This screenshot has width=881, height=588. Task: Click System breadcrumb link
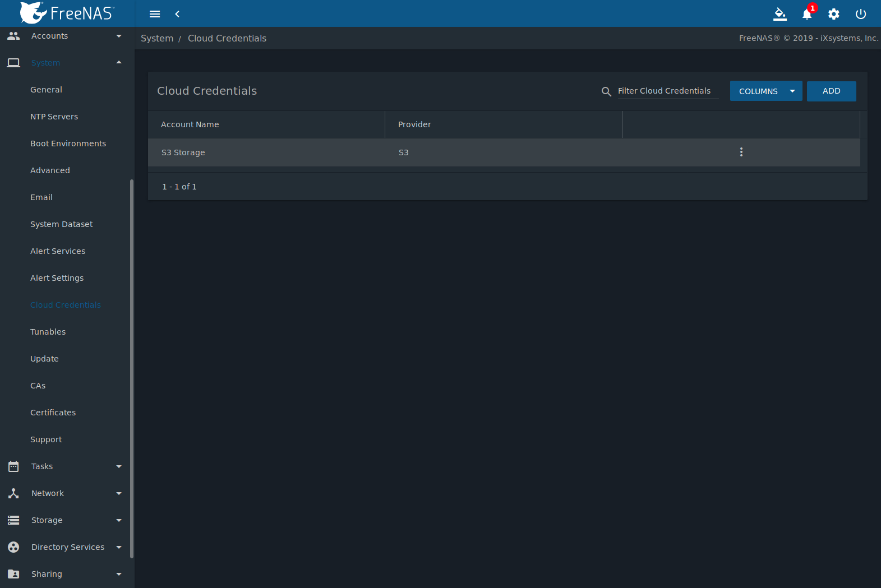[157, 38]
